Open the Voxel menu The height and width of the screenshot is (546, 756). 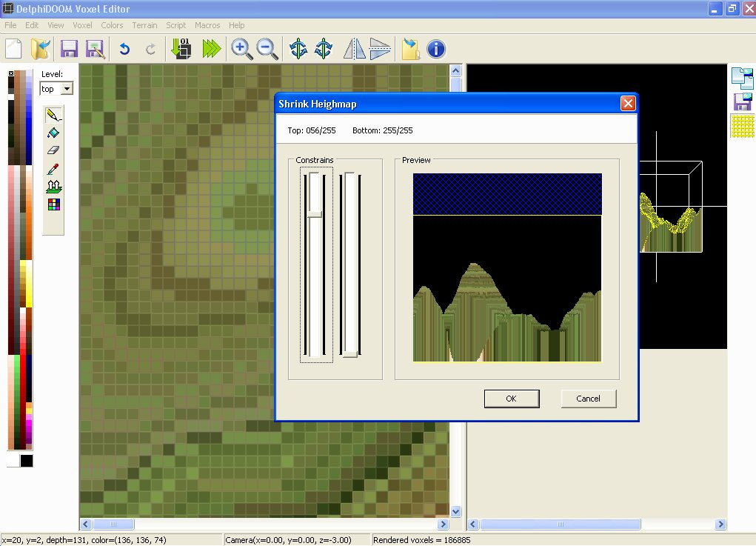click(x=82, y=24)
